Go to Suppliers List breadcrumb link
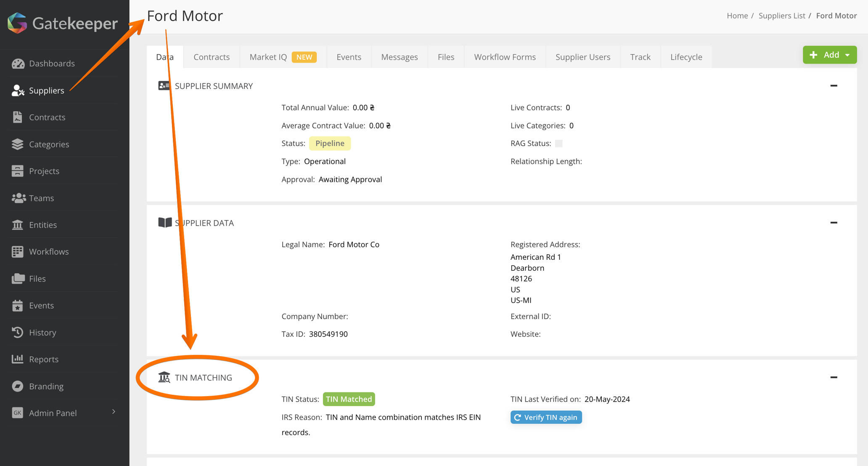This screenshot has width=868, height=466. [781, 16]
